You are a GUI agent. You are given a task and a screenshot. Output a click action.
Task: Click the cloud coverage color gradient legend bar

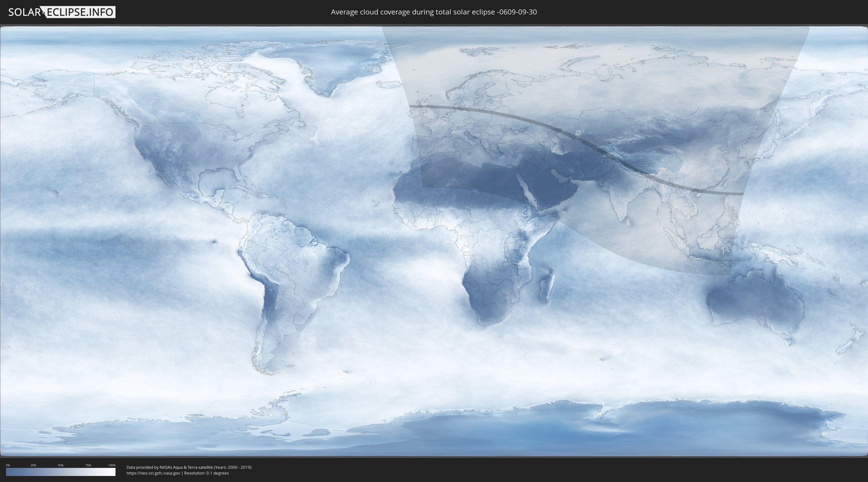tap(61, 472)
